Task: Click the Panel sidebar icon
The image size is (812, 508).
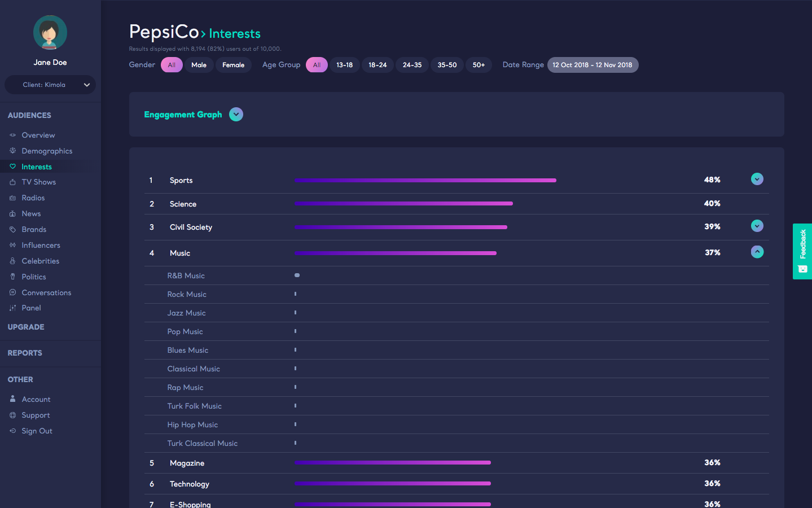Action: click(x=12, y=308)
